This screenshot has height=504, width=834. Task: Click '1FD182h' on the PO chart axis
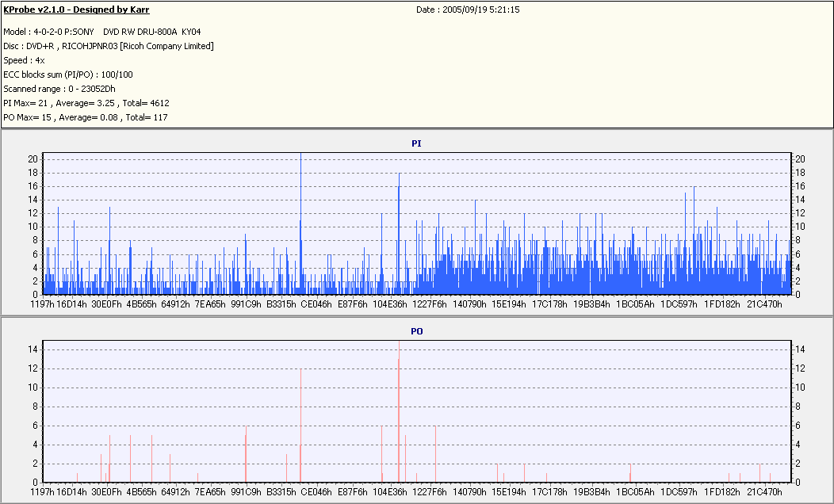click(x=721, y=492)
